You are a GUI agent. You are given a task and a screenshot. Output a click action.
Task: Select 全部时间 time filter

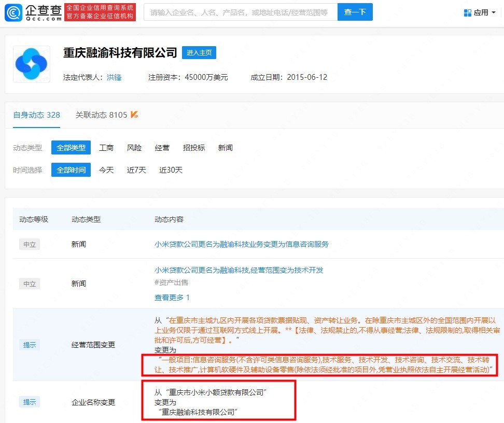(71, 170)
